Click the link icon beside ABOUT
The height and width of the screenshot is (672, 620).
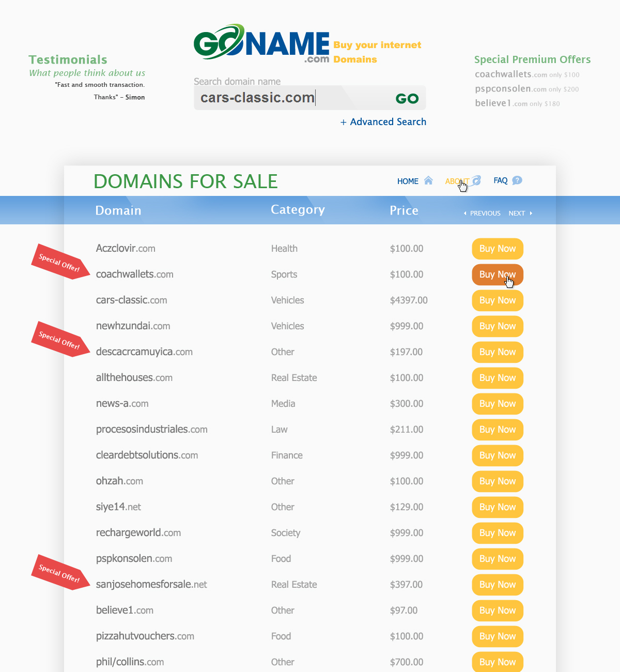(476, 180)
